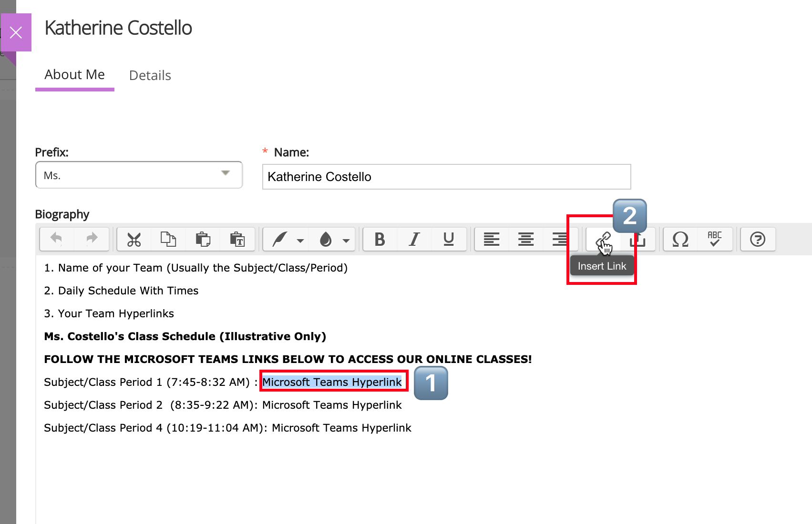Open the special character Omega tool

click(680, 239)
